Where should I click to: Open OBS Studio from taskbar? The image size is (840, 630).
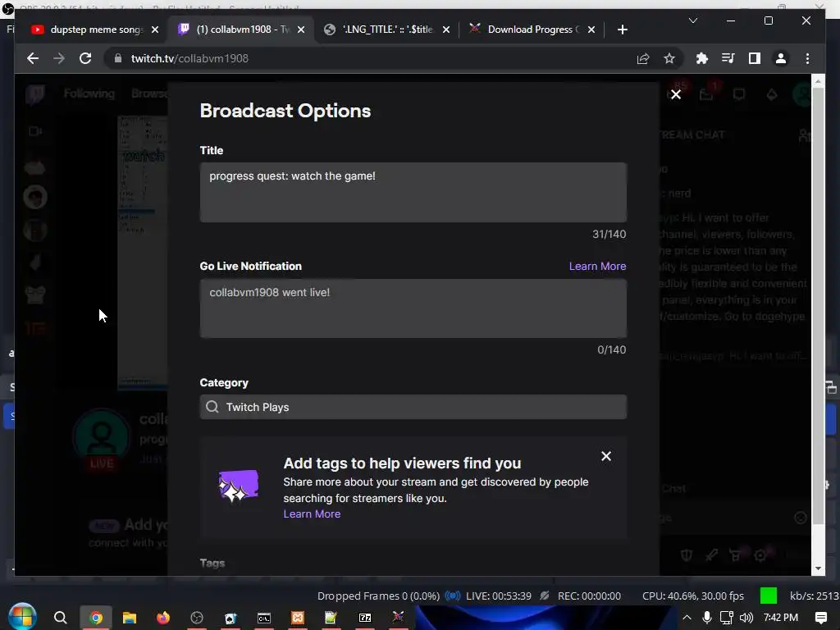197,618
